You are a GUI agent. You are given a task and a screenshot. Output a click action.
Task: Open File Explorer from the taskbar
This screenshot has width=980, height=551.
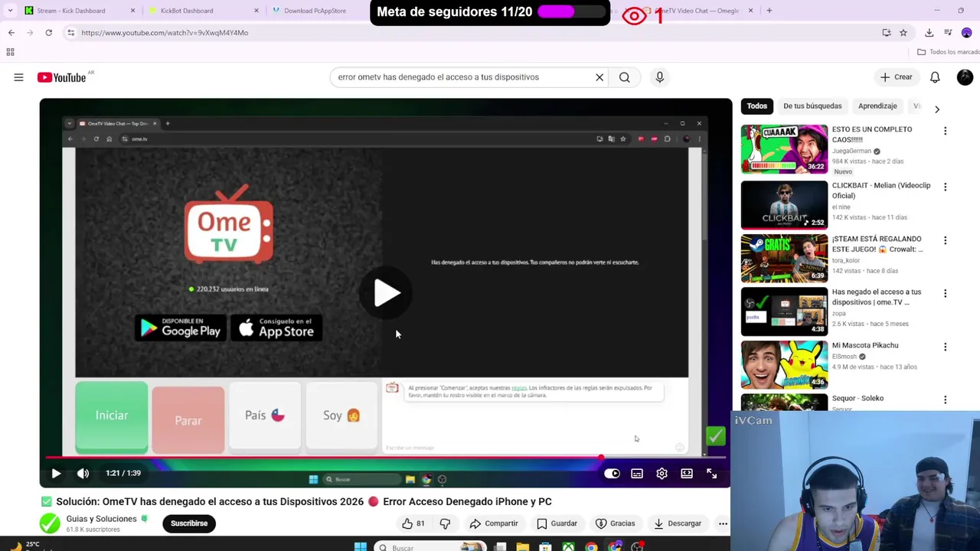point(522,546)
